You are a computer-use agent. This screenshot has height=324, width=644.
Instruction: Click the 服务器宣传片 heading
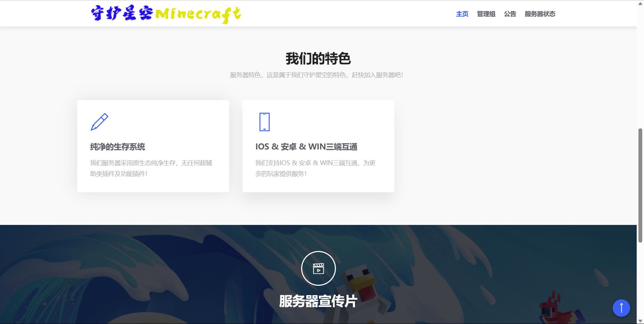318,301
